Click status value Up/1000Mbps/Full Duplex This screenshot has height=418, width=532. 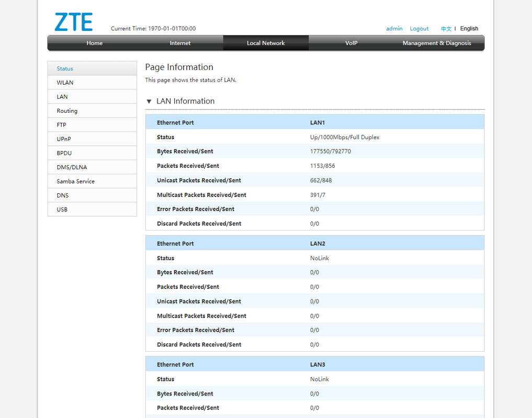pyautogui.click(x=344, y=137)
